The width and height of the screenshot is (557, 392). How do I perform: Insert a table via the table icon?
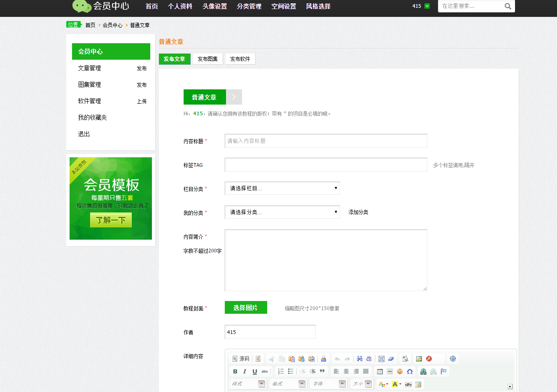point(380,371)
